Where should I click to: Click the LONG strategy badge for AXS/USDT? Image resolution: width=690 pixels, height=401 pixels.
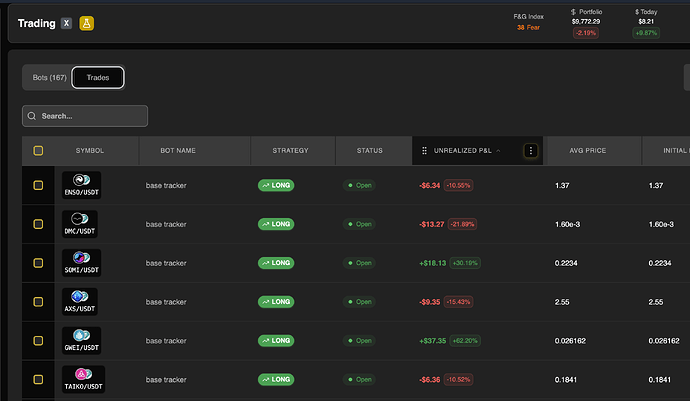point(276,302)
